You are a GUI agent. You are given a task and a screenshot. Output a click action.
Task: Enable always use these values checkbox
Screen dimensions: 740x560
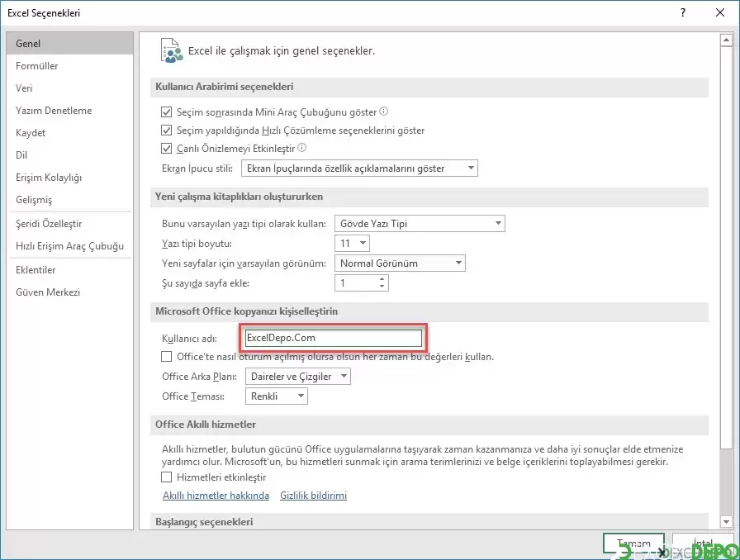point(166,357)
